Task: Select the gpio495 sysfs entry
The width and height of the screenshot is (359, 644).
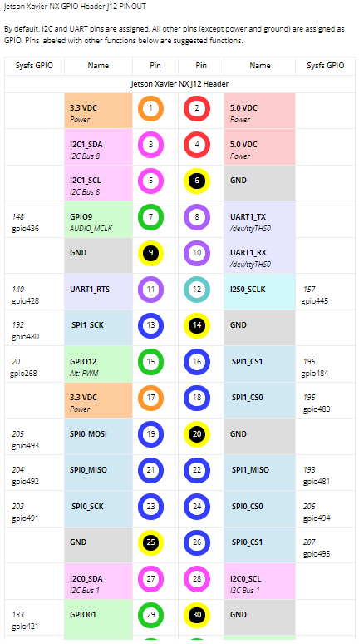Action: (317, 554)
